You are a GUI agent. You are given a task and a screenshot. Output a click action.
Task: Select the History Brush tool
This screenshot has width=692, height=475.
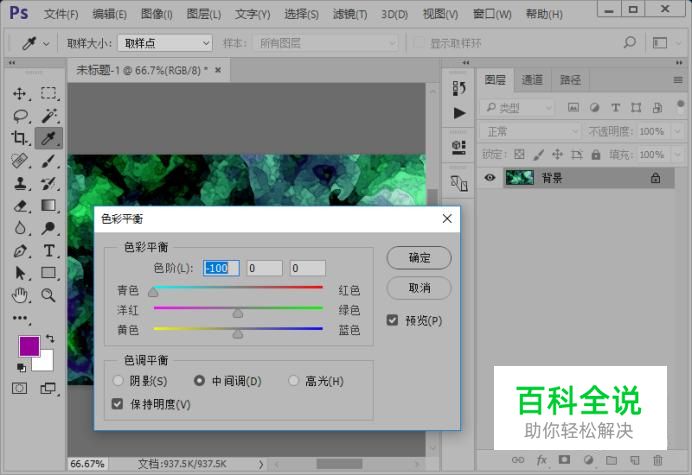pos(49,183)
